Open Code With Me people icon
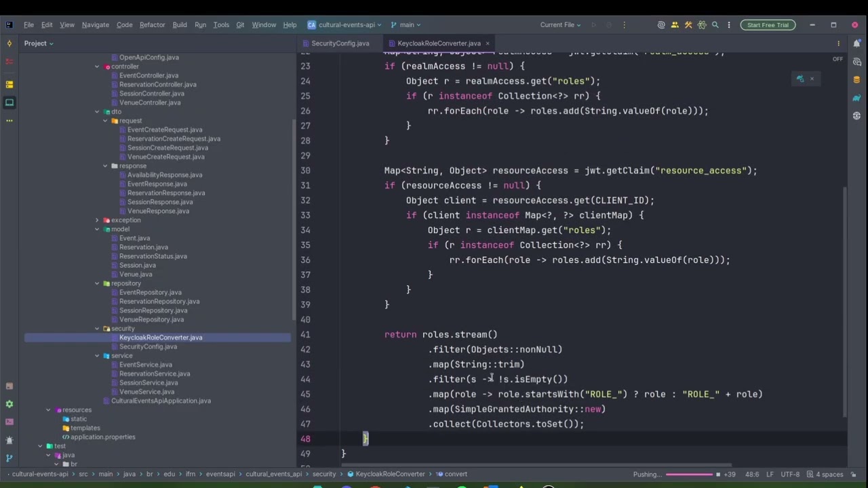The image size is (868, 488). (x=675, y=25)
